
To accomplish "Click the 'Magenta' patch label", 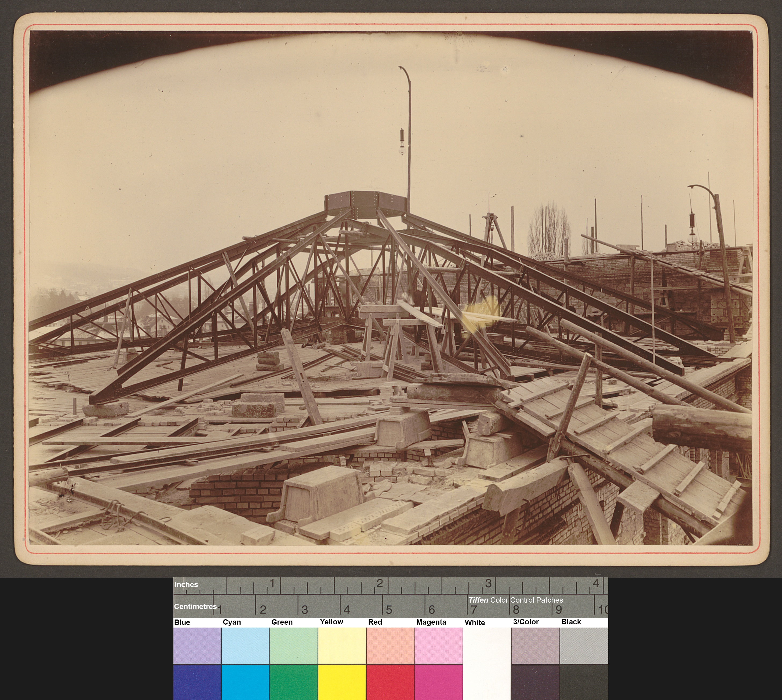I will pos(431,622).
